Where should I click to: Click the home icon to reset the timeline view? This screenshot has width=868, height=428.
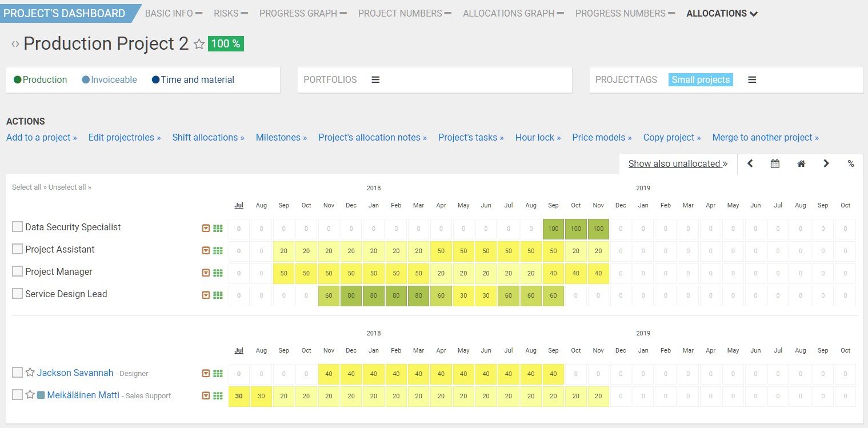(801, 163)
